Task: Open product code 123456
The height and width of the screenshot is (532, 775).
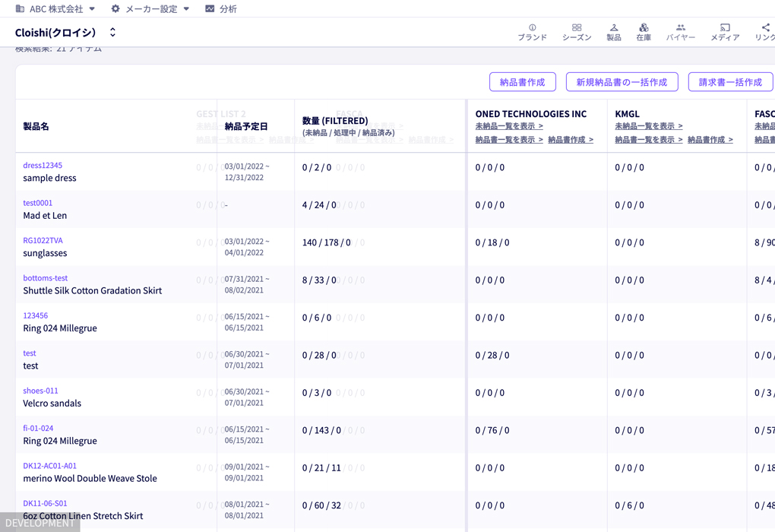Action: click(x=36, y=315)
